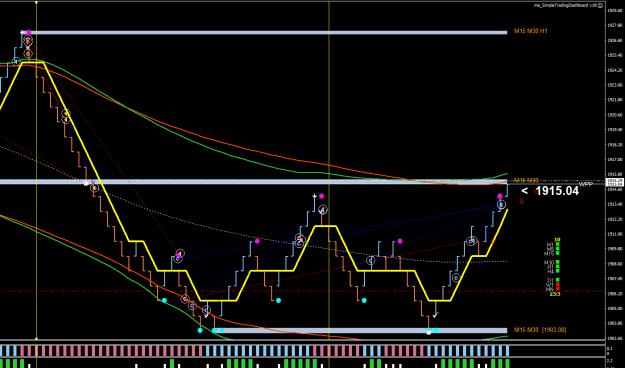The width and height of the screenshot is (625, 368).
Task: Click the light-blue resistance zone bar beside M15 M30 H1
Action: click(264, 33)
